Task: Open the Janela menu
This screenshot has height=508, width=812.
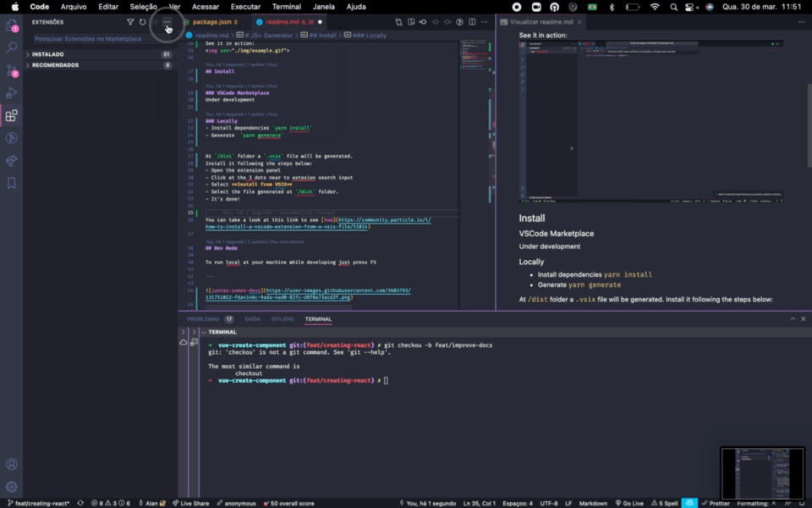Action: pyautogui.click(x=324, y=7)
